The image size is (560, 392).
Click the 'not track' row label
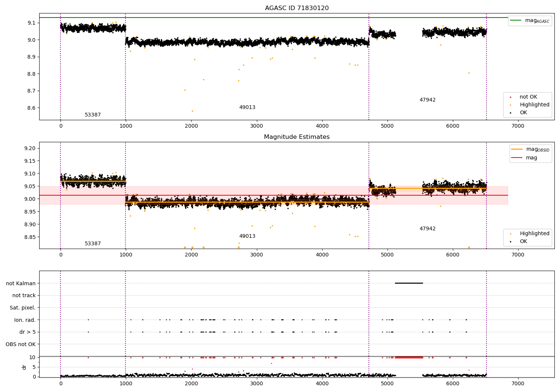pyautogui.click(x=24, y=296)
